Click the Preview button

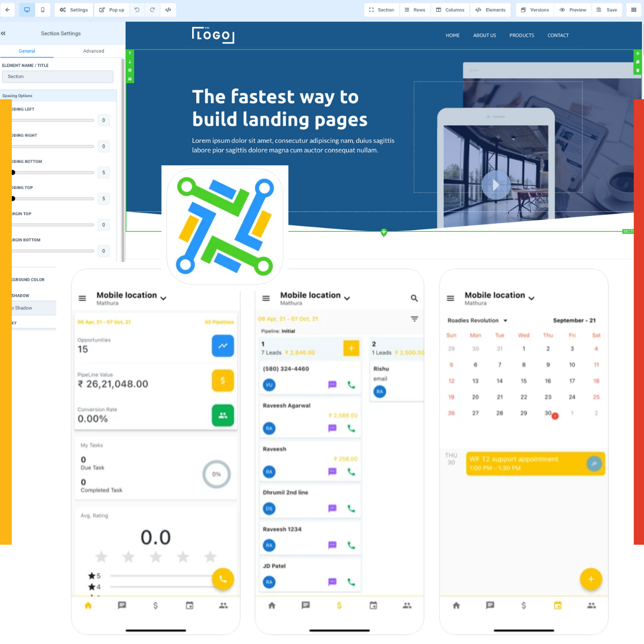pos(573,10)
